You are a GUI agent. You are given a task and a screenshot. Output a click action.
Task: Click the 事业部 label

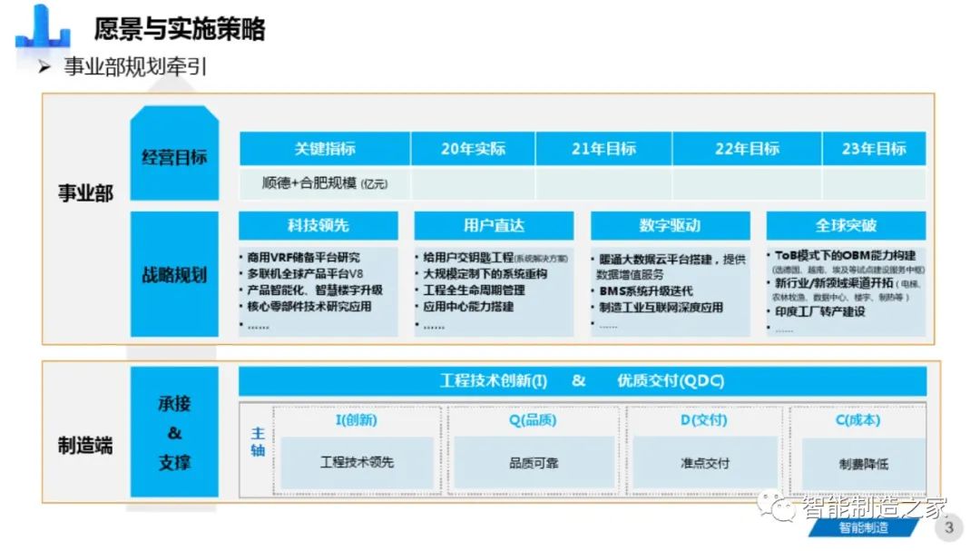click(x=85, y=192)
